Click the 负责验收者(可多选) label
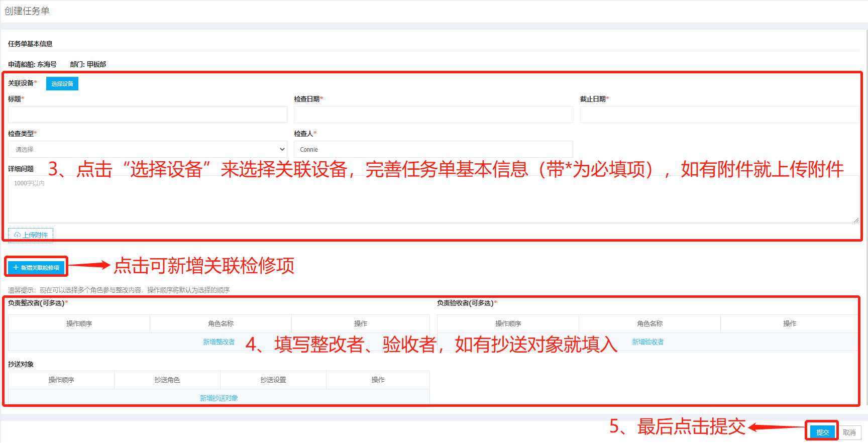This screenshot has height=443, width=868. tap(466, 303)
